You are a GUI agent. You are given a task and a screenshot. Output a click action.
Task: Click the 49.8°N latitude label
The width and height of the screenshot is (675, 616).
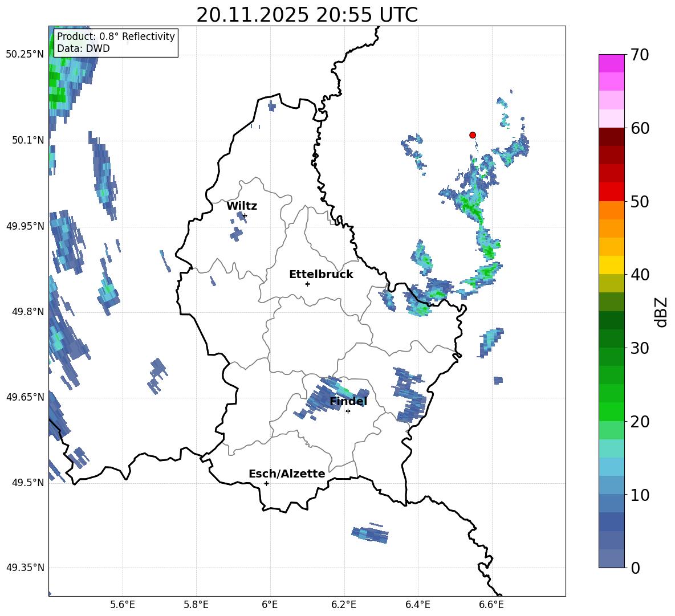click(x=28, y=312)
